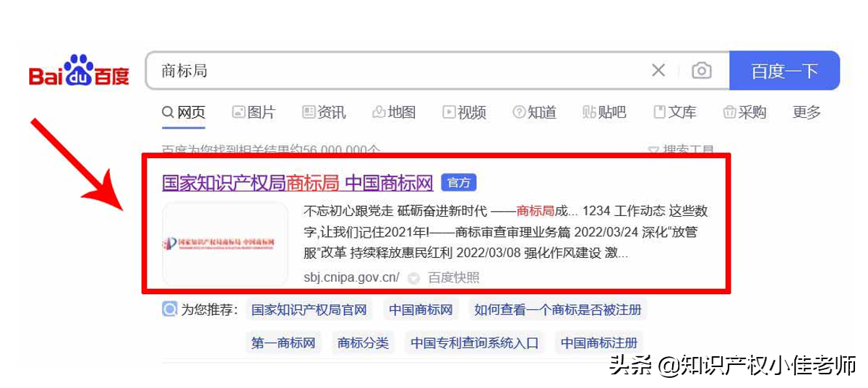868x388 pixels.
Task: Open the 视频 tab
Action: (464, 112)
